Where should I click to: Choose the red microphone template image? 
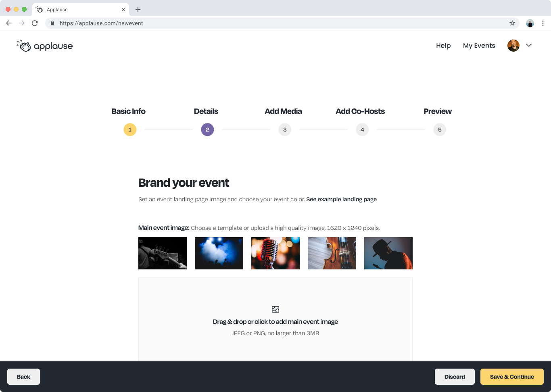tap(275, 253)
